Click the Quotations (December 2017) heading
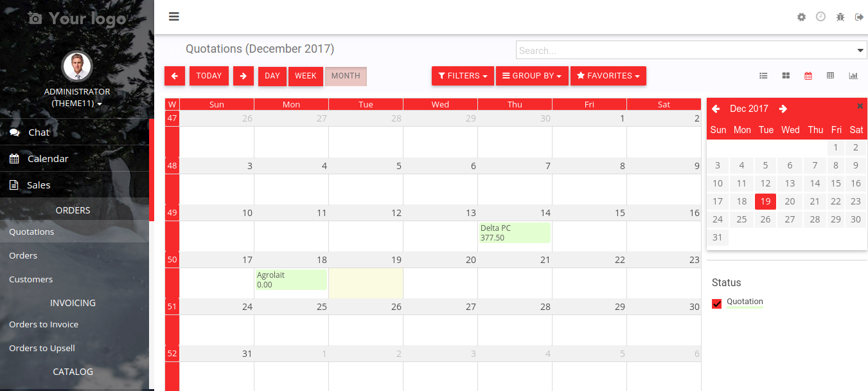868x391 pixels. (260, 49)
